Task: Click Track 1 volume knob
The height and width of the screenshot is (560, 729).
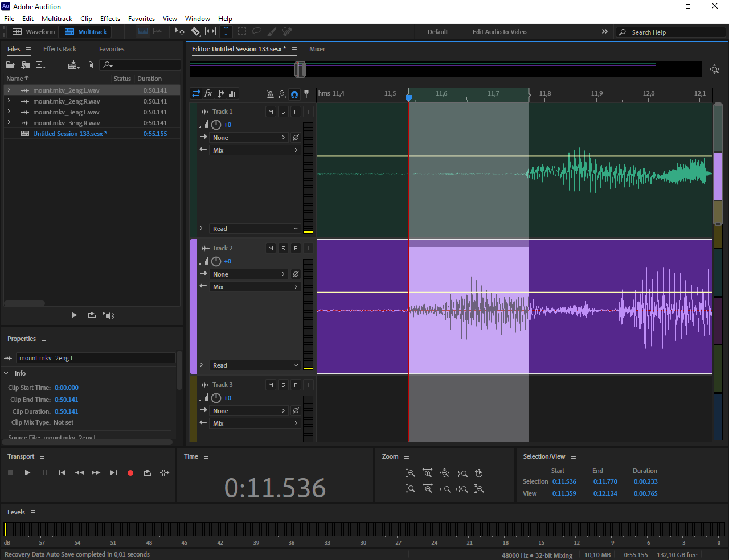Action: click(x=216, y=125)
